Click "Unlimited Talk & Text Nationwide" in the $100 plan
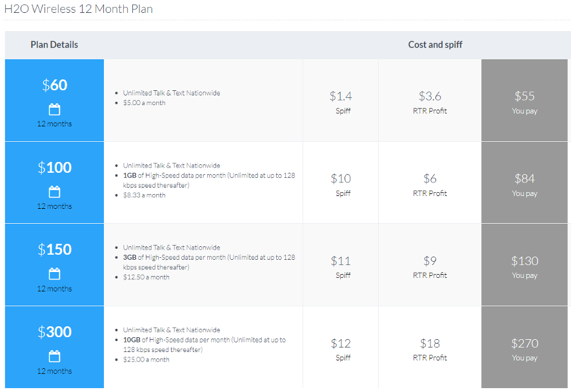The image size is (571, 392). tap(172, 166)
